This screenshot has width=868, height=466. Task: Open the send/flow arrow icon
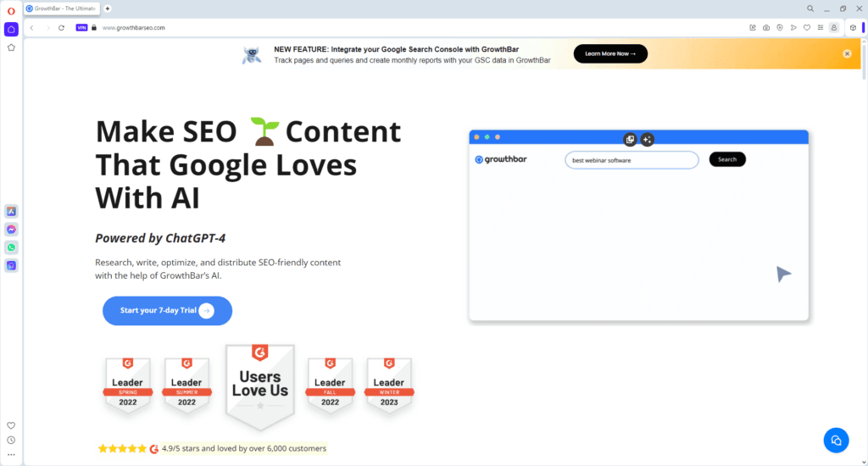click(793, 28)
